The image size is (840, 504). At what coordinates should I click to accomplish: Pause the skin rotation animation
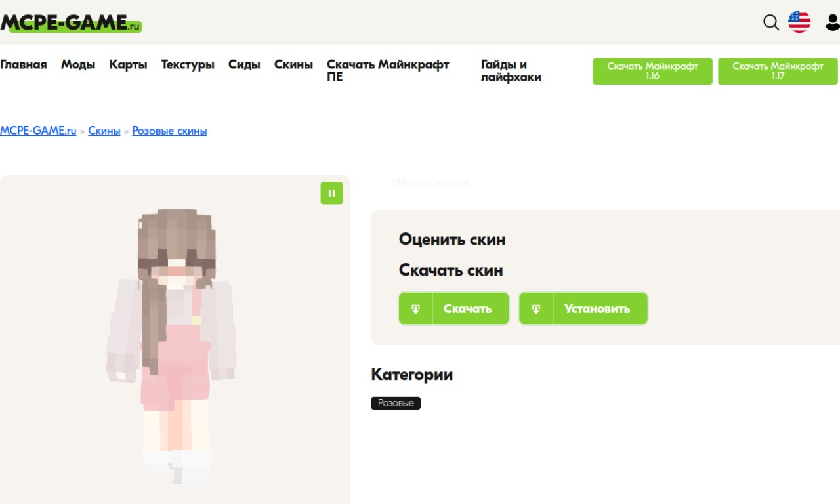331,193
